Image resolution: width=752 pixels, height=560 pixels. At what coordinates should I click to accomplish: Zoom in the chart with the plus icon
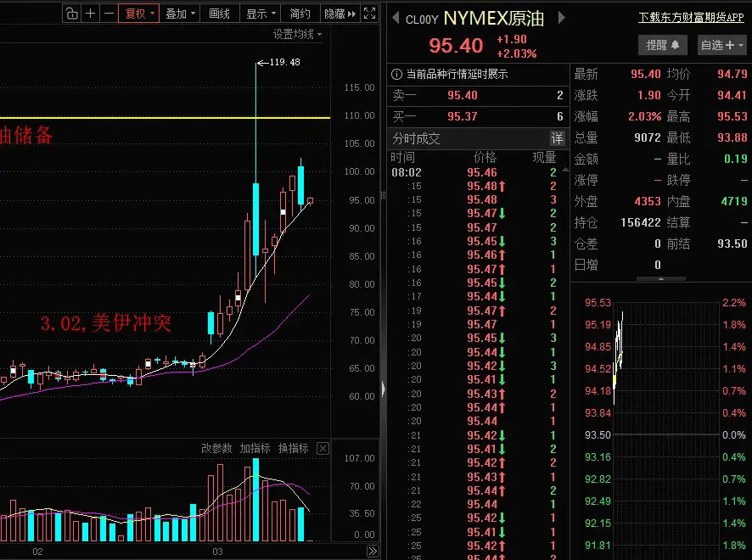pos(90,14)
